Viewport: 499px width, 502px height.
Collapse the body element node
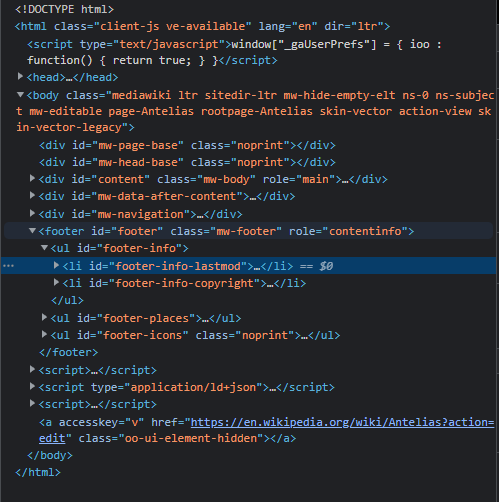(20, 95)
